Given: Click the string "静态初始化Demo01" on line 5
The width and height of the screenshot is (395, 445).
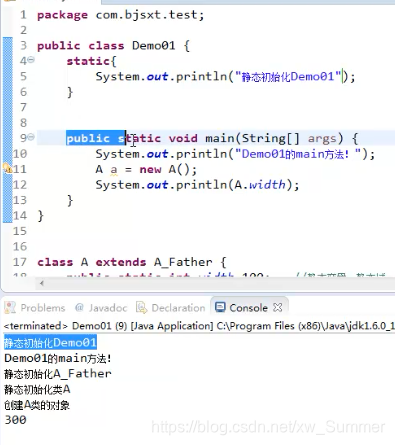Looking at the screenshot, I should [x=289, y=76].
